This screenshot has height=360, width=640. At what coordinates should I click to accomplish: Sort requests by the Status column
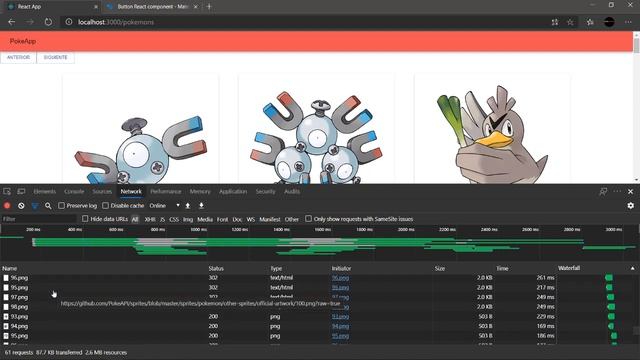pyautogui.click(x=216, y=268)
